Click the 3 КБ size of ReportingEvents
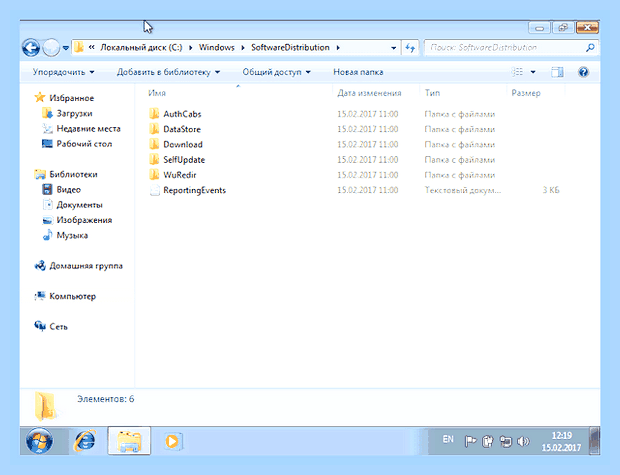 (x=551, y=190)
